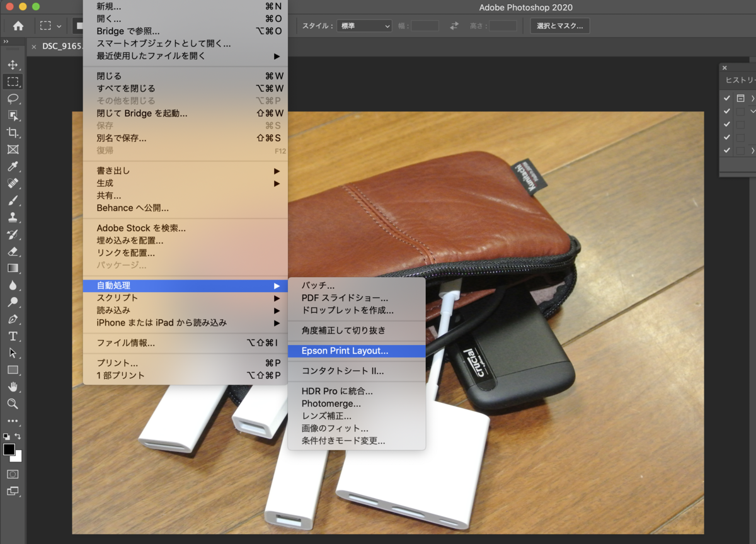Viewport: 756px width, 544px height.
Task: Select the Lasso tool
Action: [x=13, y=98]
